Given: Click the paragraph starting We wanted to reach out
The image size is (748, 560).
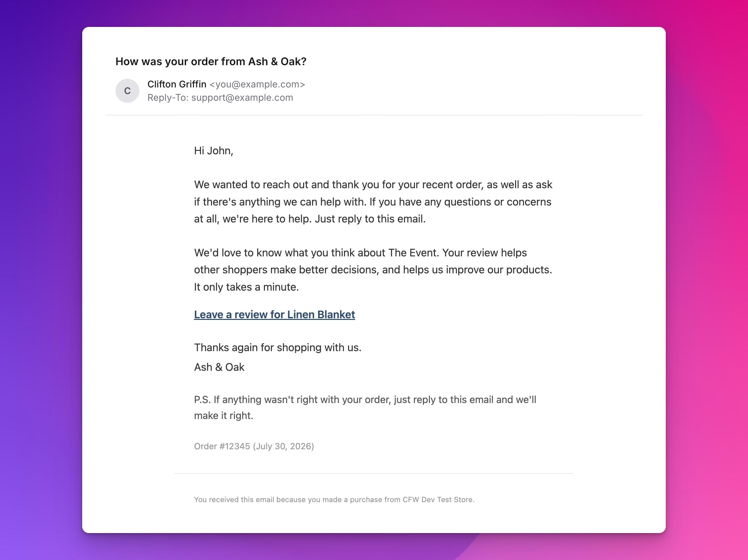Looking at the screenshot, I should [x=373, y=202].
